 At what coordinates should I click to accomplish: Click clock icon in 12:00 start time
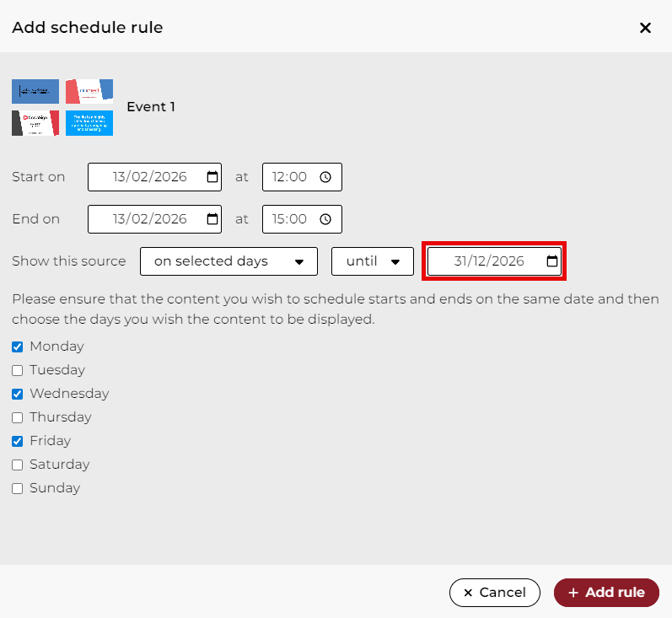coord(325,177)
